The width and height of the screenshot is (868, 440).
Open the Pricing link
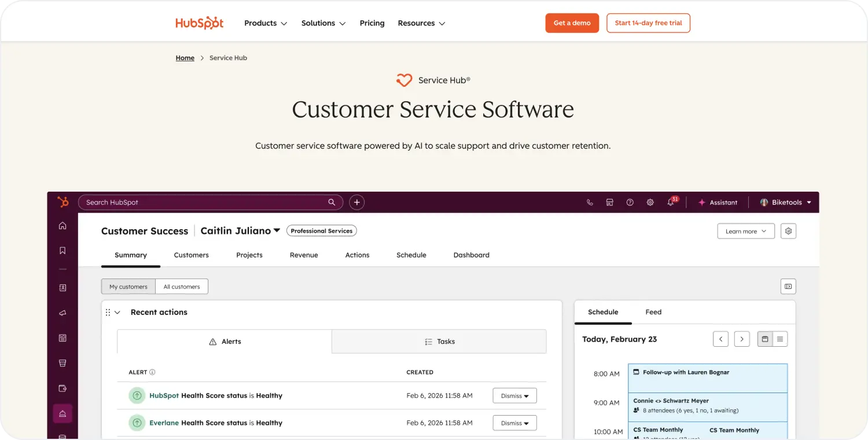pos(372,23)
